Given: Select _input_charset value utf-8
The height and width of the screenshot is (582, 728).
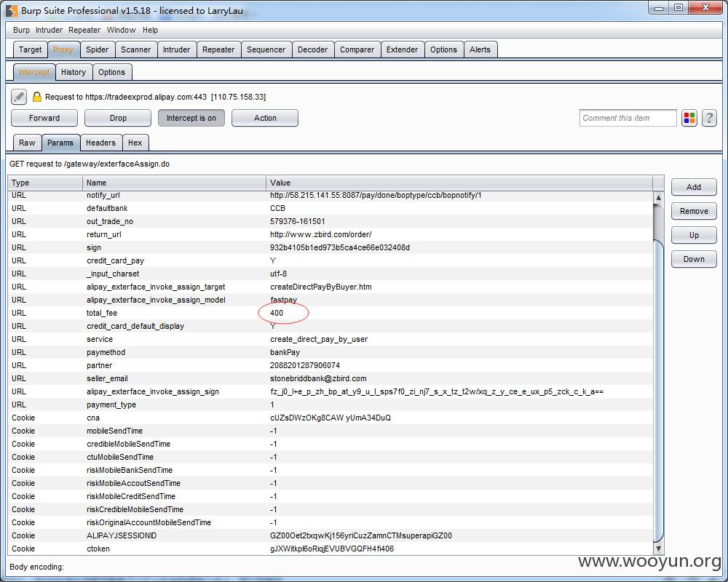Looking at the screenshot, I should coord(279,274).
